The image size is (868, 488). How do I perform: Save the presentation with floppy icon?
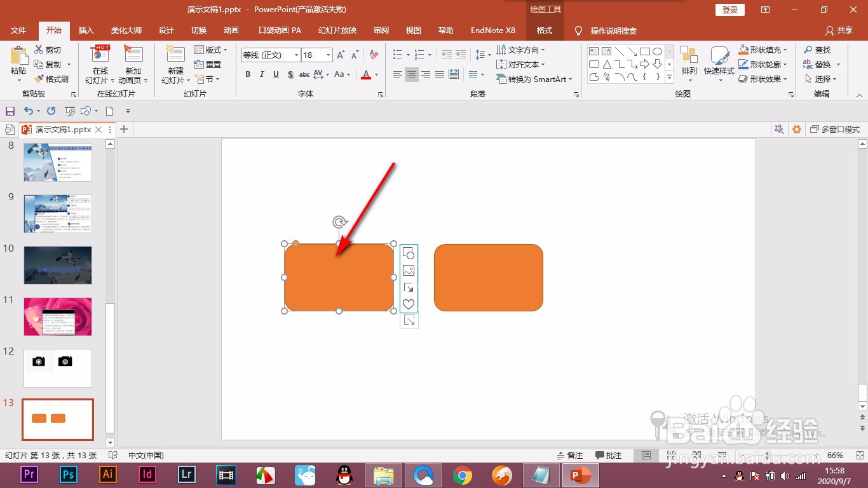pos(10,111)
